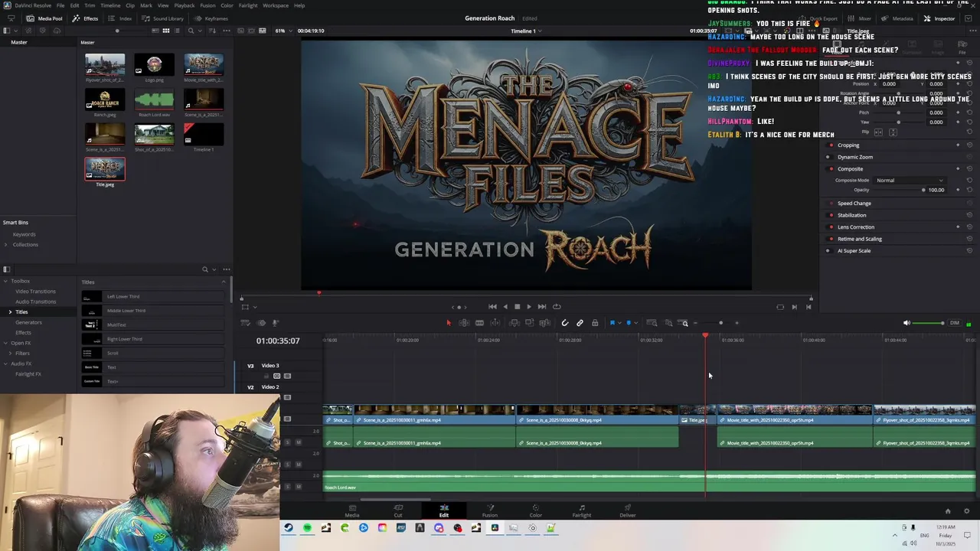
Task: Toggle the Media Pool panel button
Action: [x=45, y=18]
